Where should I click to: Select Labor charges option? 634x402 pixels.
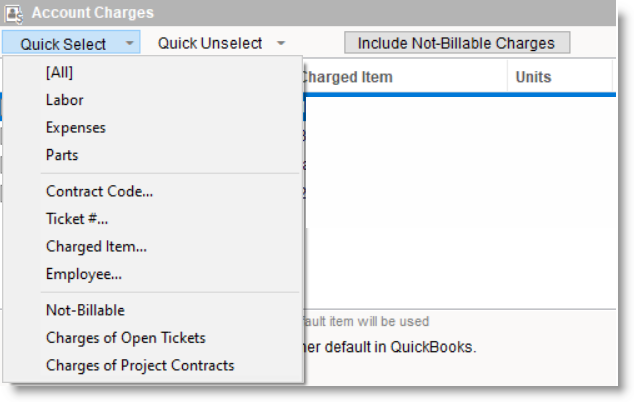click(64, 100)
